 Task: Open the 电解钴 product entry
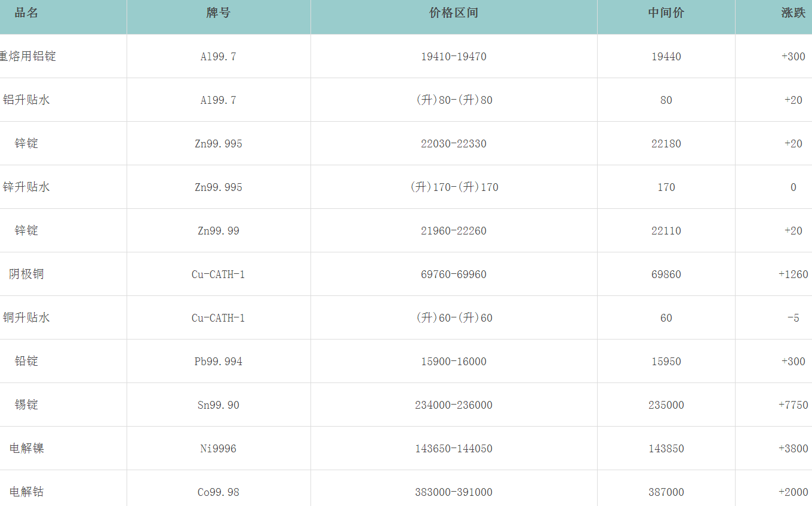(x=26, y=492)
